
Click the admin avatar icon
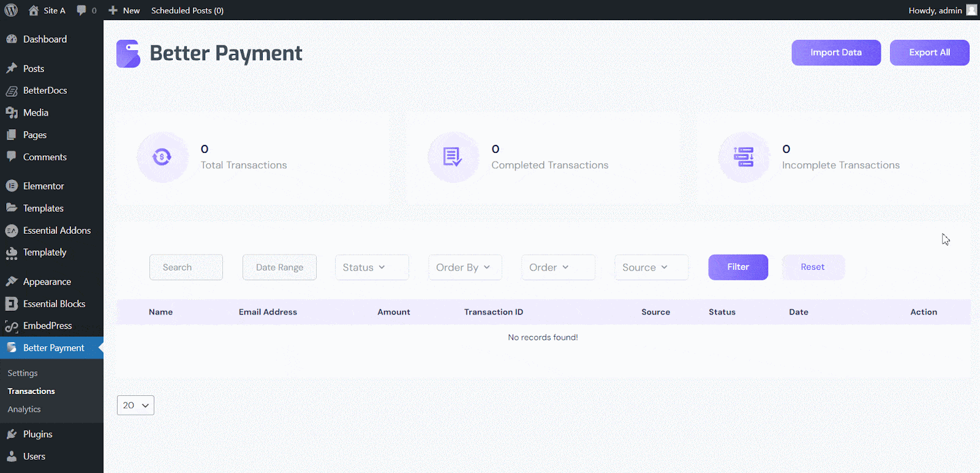coord(971,10)
